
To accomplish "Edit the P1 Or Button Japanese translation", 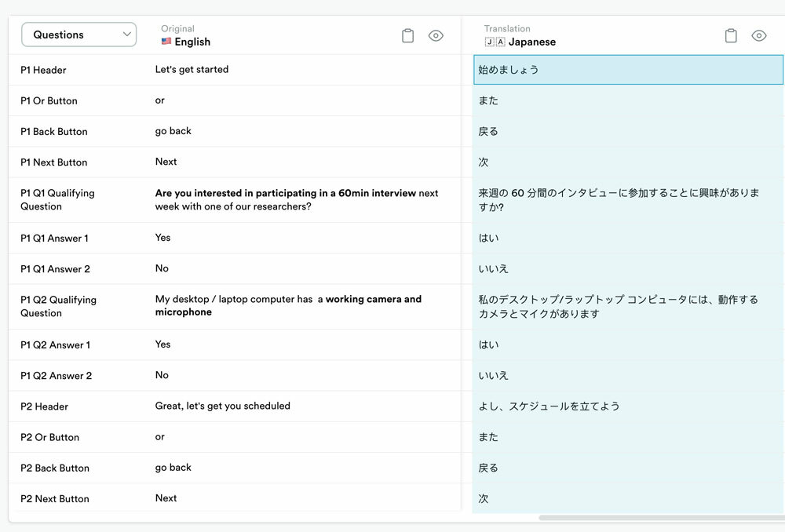I will click(x=628, y=100).
